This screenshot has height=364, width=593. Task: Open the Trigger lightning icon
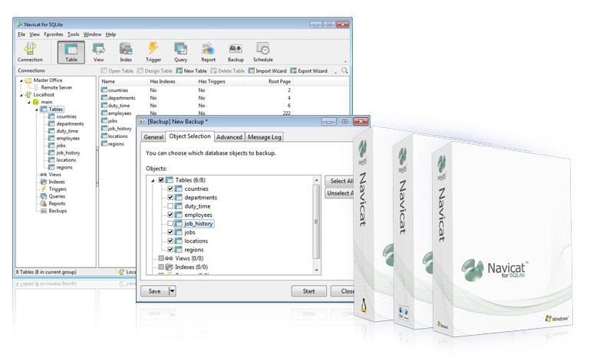[x=153, y=52]
